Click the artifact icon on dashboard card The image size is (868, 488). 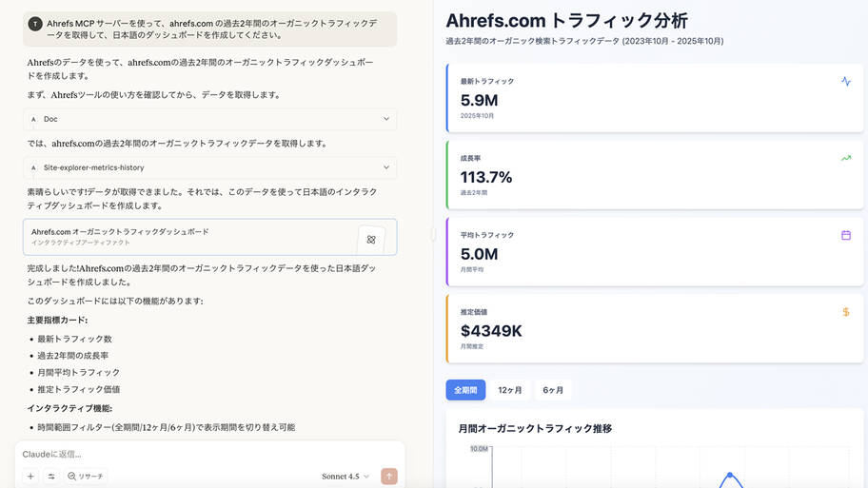click(x=371, y=239)
